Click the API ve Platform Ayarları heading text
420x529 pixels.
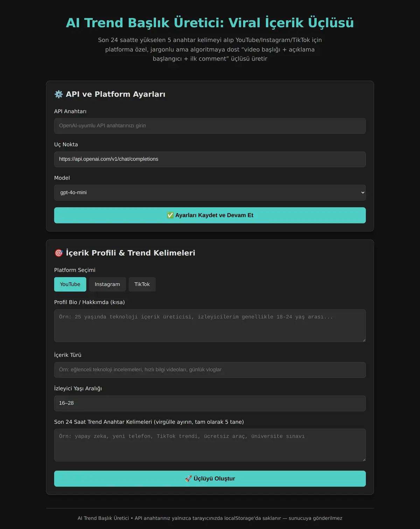(115, 94)
